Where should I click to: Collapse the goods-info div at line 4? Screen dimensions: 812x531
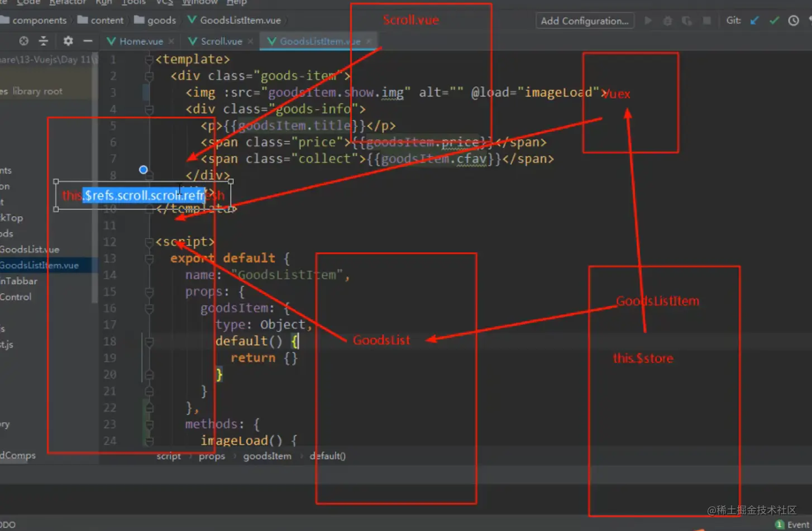click(x=149, y=109)
